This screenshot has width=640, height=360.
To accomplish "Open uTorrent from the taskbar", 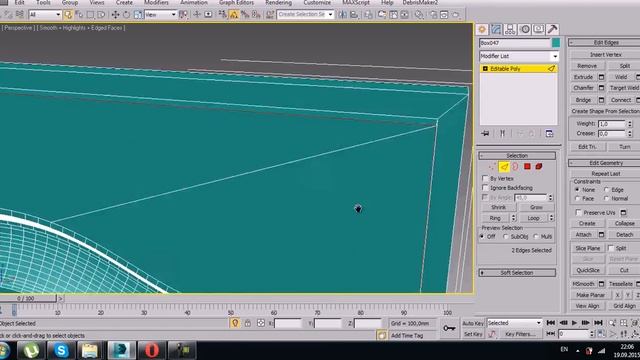I will pos(31,351).
